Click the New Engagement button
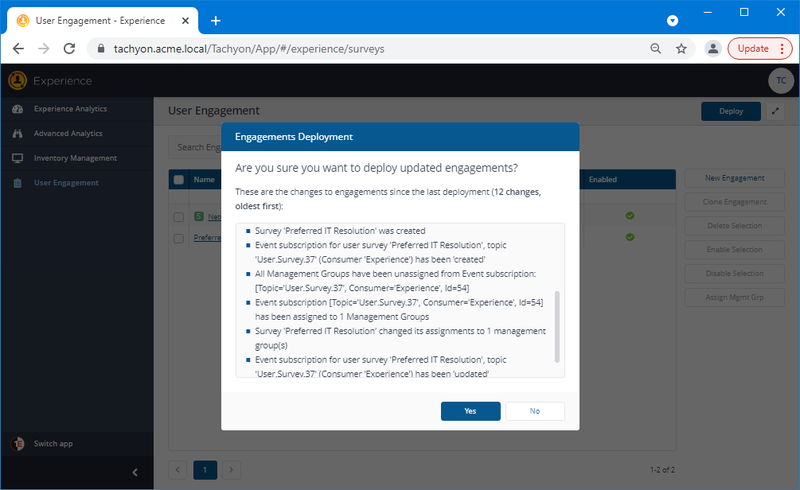 click(x=734, y=178)
